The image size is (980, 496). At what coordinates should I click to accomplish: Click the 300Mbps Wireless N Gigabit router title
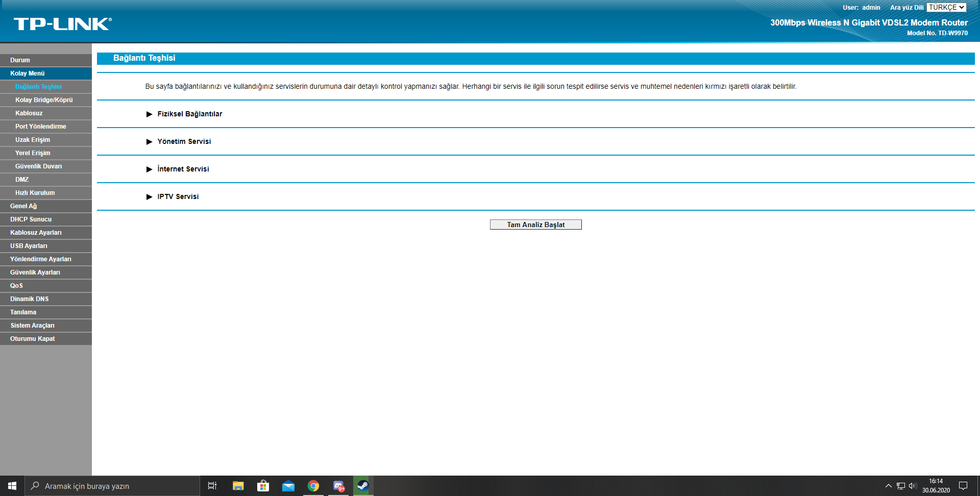point(869,22)
